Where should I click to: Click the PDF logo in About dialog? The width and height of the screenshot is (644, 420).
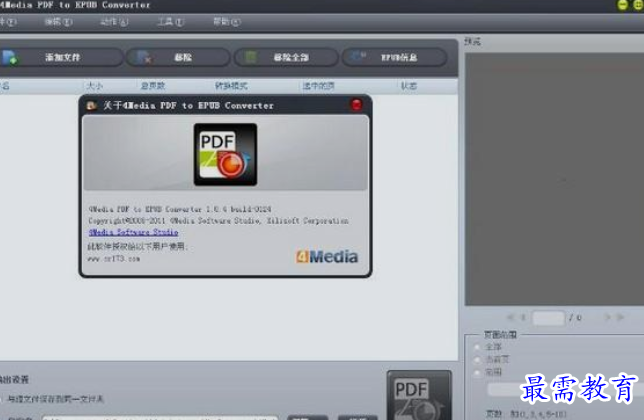click(225, 154)
